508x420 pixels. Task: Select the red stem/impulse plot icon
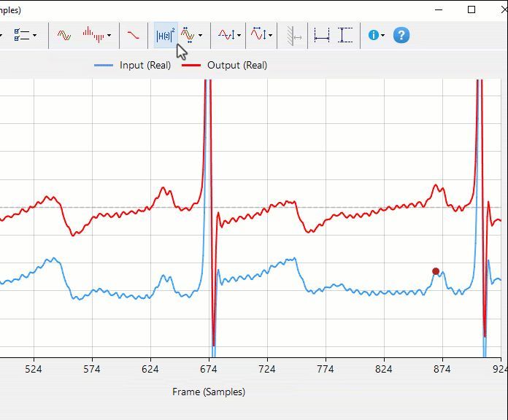[93, 34]
